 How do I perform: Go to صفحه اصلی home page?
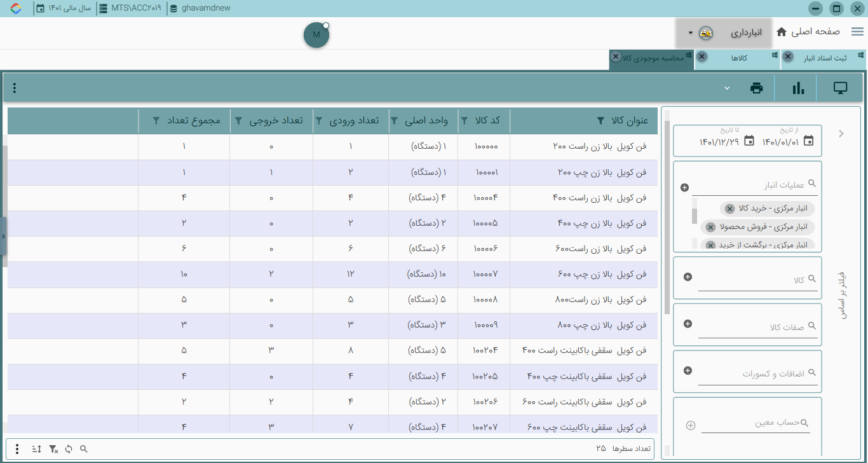click(808, 32)
